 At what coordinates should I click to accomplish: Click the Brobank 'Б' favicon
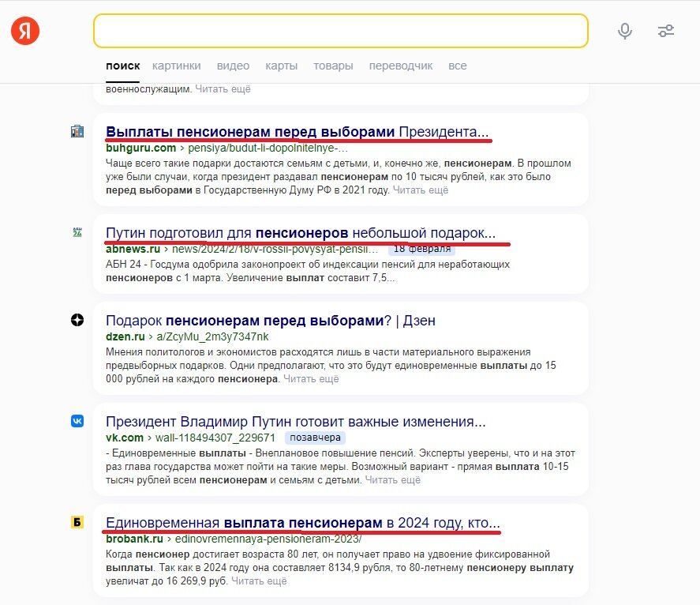pos(77,521)
